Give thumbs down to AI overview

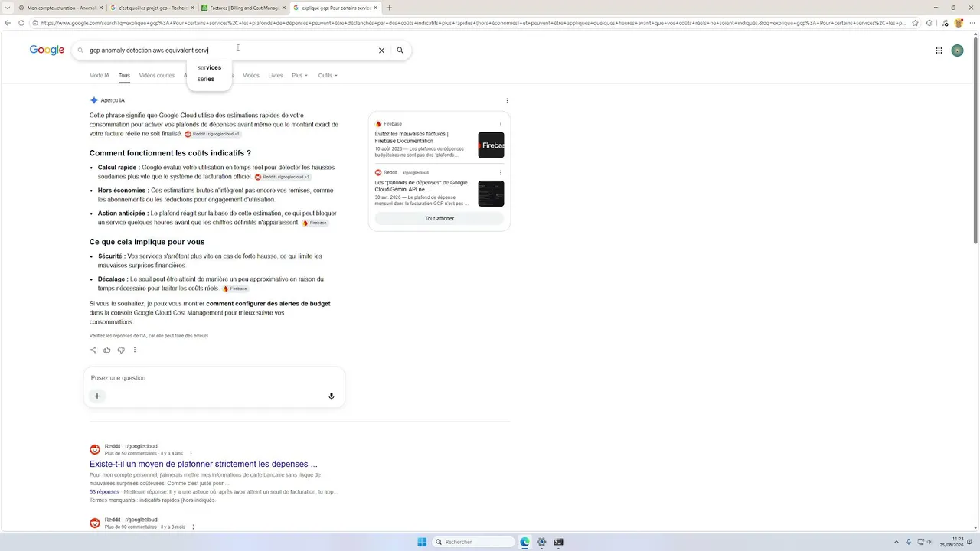[x=121, y=350]
